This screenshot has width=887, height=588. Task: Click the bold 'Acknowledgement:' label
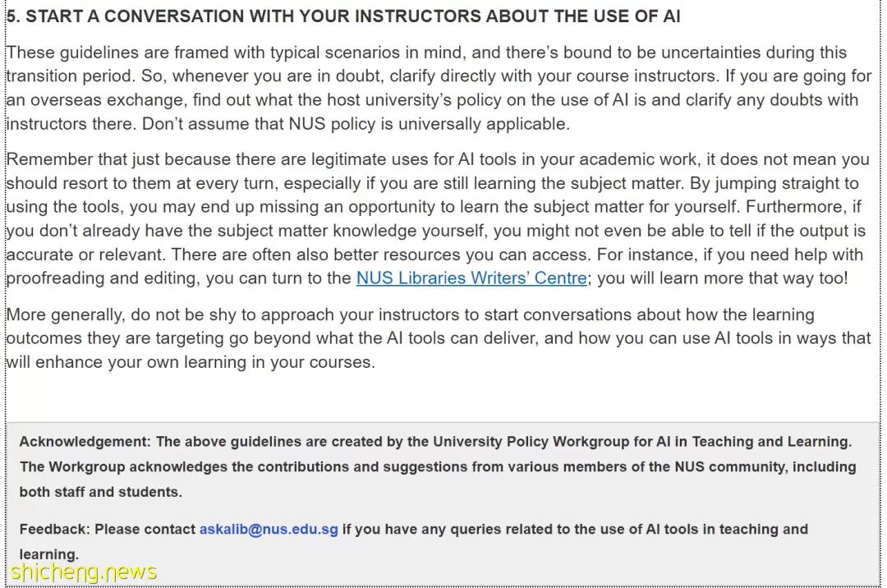pos(85,442)
